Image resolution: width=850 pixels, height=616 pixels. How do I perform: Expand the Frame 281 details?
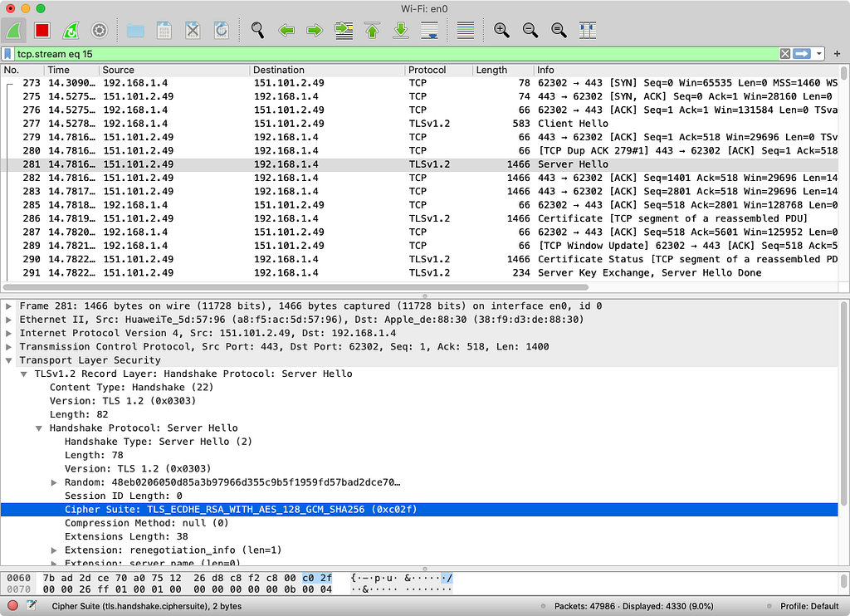pyautogui.click(x=8, y=306)
